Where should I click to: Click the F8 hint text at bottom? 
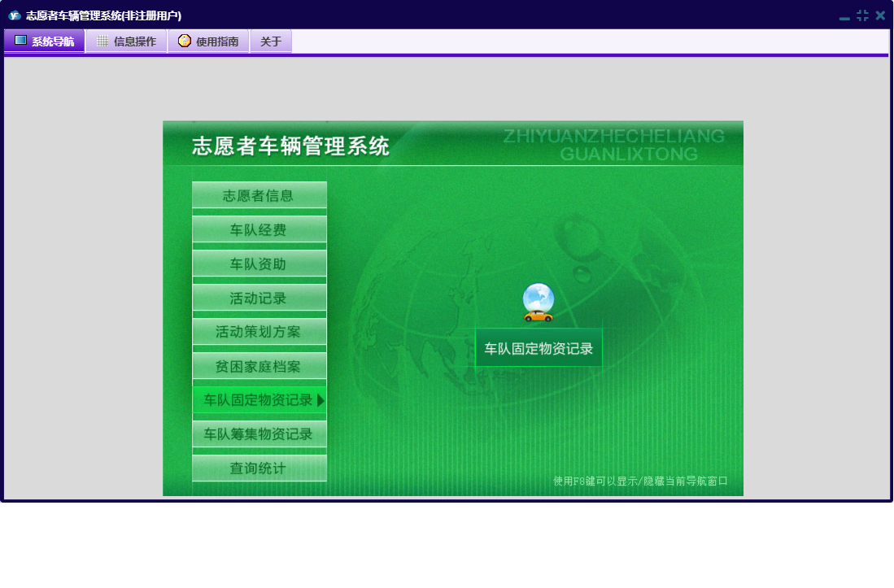pos(640,481)
